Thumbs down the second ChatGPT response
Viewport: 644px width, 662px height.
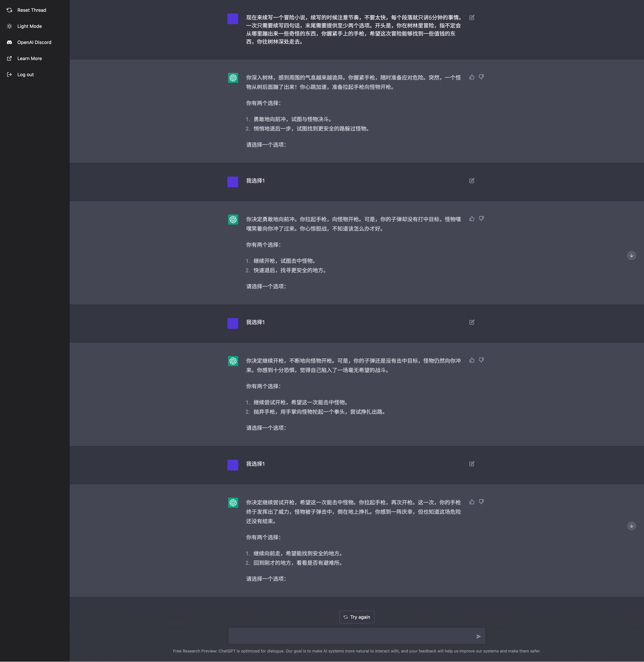tap(481, 219)
